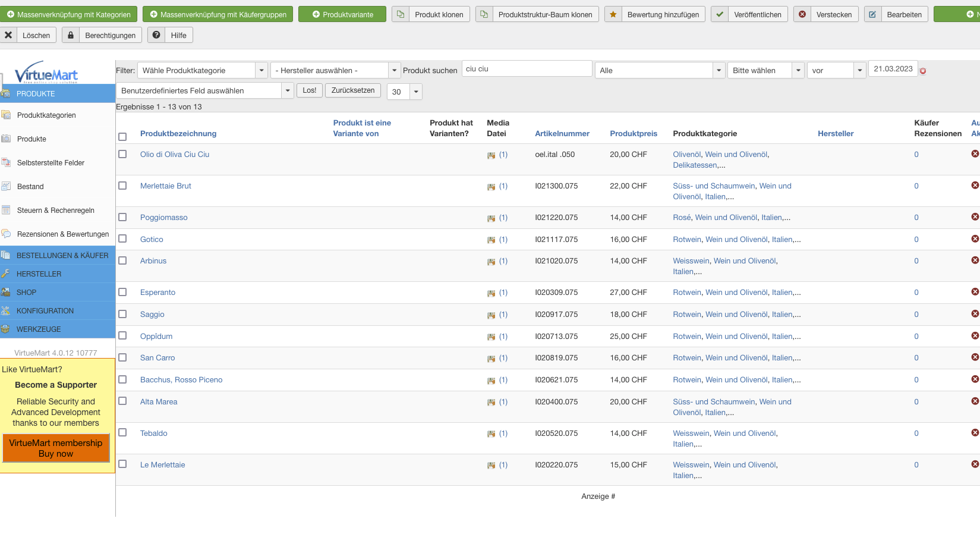Open the results-per-page dropdown showing 30
The width and height of the screenshot is (980, 534).
pyautogui.click(x=404, y=92)
